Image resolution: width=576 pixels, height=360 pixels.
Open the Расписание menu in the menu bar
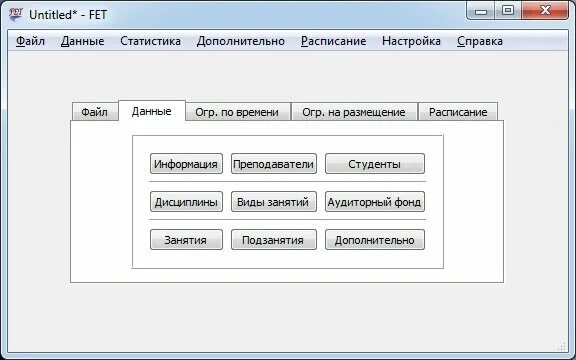tap(334, 41)
